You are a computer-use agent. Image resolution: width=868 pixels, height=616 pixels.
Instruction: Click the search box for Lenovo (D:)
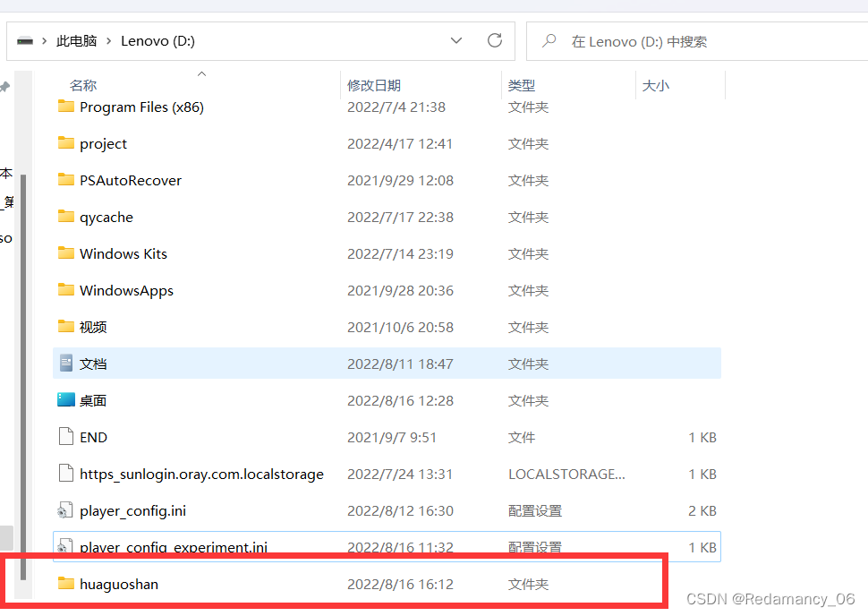697,41
